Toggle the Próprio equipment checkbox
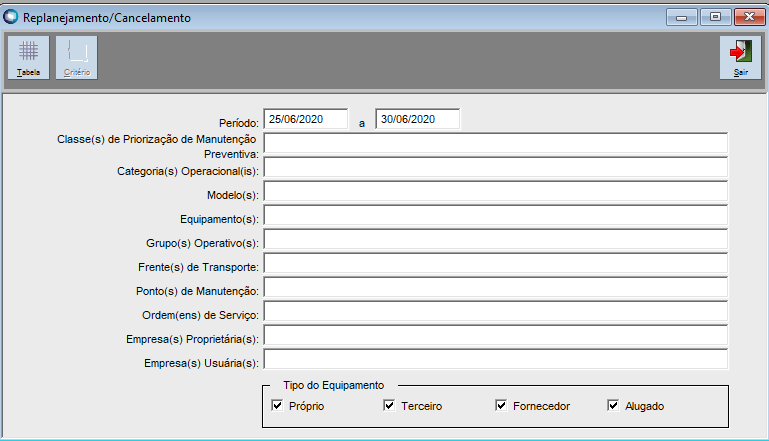The width and height of the screenshot is (769, 441). [x=278, y=406]
